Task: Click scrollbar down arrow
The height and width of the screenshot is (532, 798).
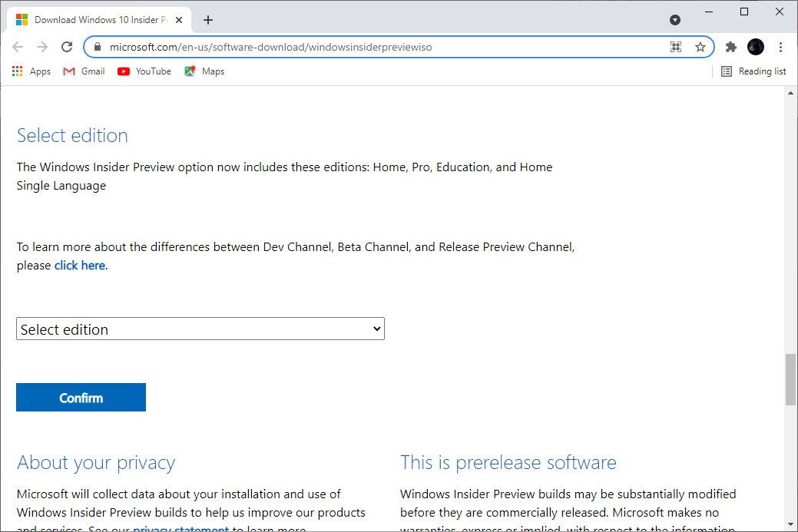Action: tap(790, 524)
